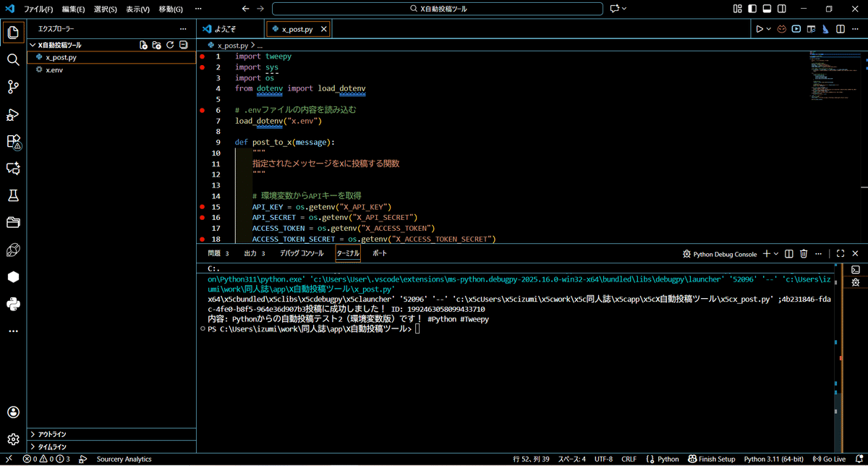The height and width of the screenshot is (466, 868).
Task: Select x.env in the explorer tree
Action: [53, 69]
